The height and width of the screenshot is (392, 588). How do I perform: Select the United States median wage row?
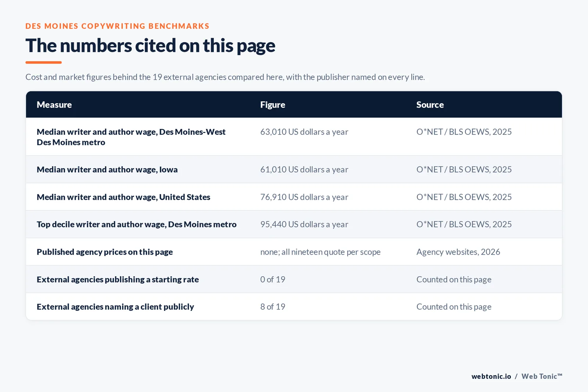coord(294,197)
